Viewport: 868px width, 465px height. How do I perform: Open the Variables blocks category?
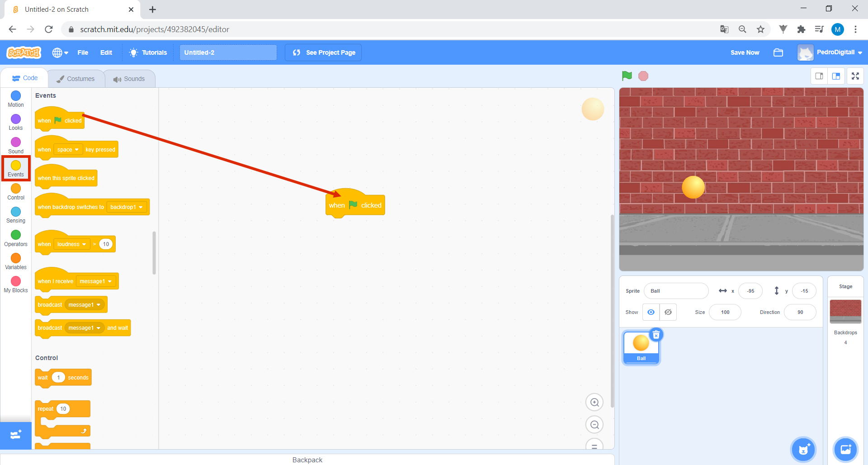[x=16, y=261]
